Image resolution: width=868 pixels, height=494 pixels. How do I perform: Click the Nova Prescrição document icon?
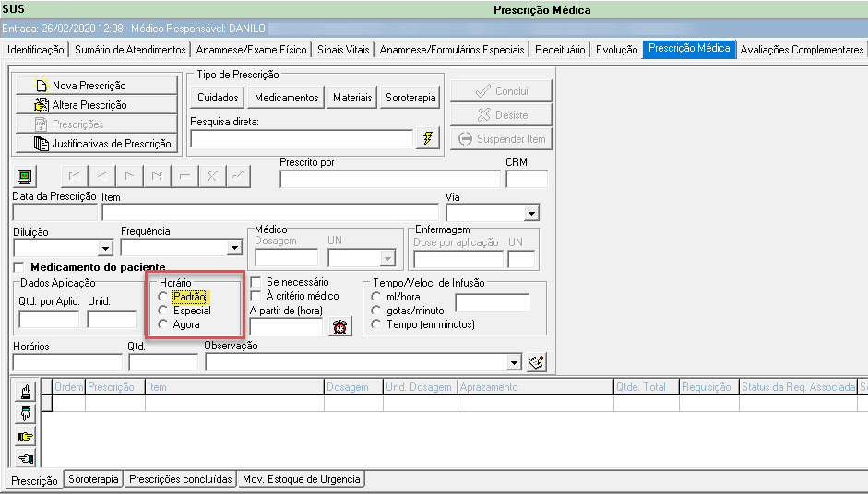tap(42, 86)
